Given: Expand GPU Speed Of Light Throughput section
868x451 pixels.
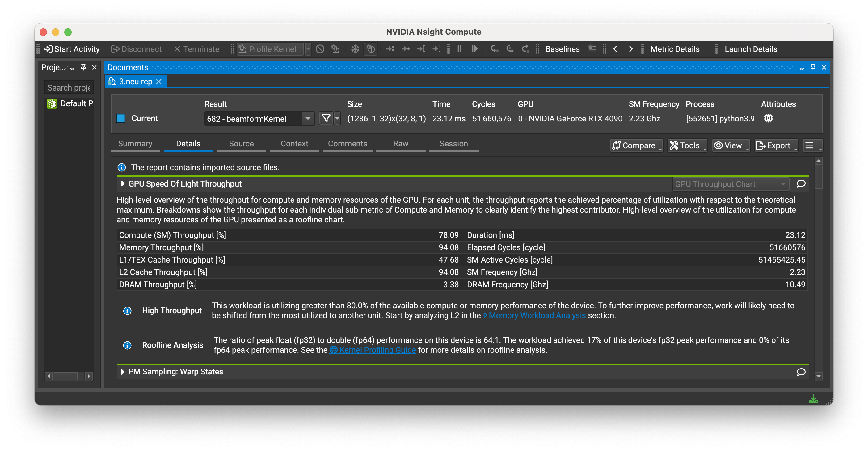Looking at the screenshot, I should [123, 184].
